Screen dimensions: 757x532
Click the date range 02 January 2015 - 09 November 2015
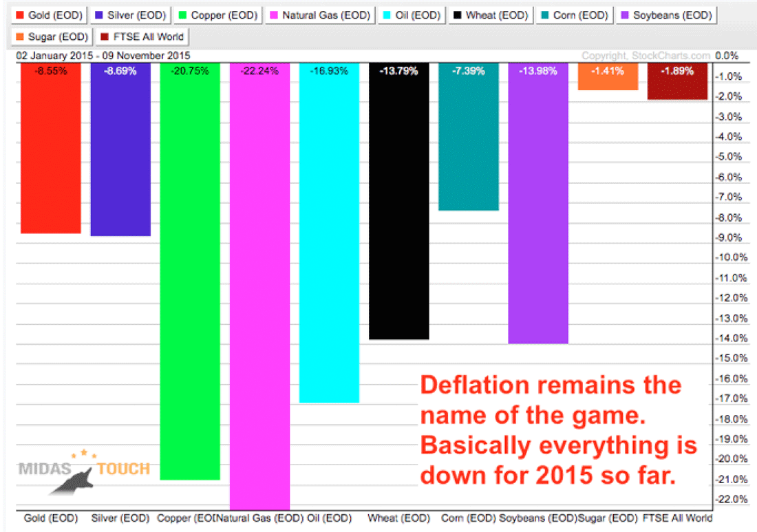coord(103,56)
